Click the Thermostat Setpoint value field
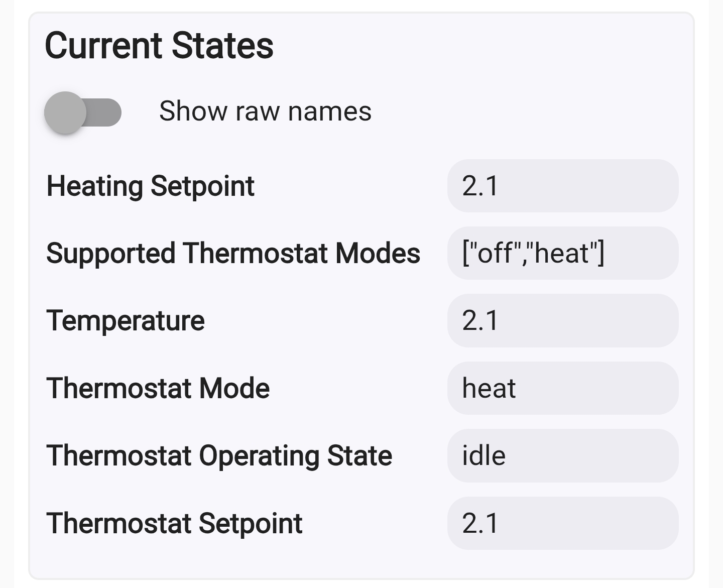This screenshot has width=723, height=588. pyautogui.click(x=562, y=523)
